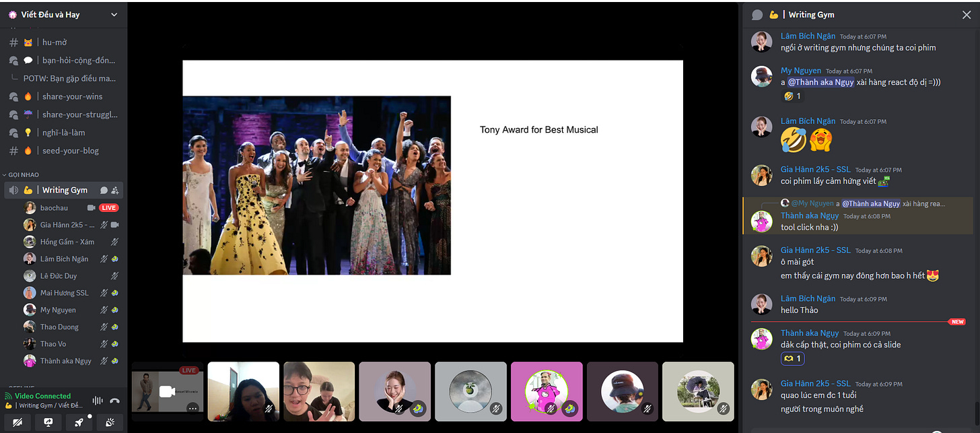Image resolution: width=980 pixels, height=433 pixels.
Task: Go to share-your-struggl channel
Action: point(64,114)
